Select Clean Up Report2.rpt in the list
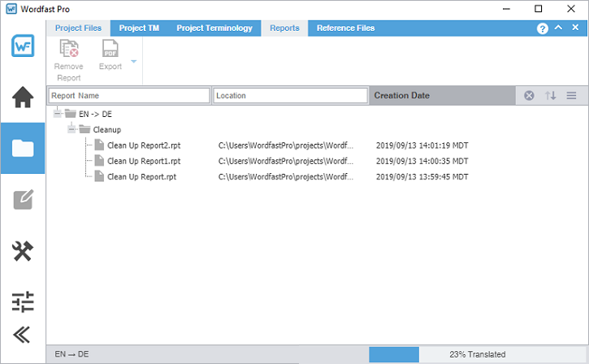Image resolution: width=589 pixels, height=364 pixels. click(141, 145)
